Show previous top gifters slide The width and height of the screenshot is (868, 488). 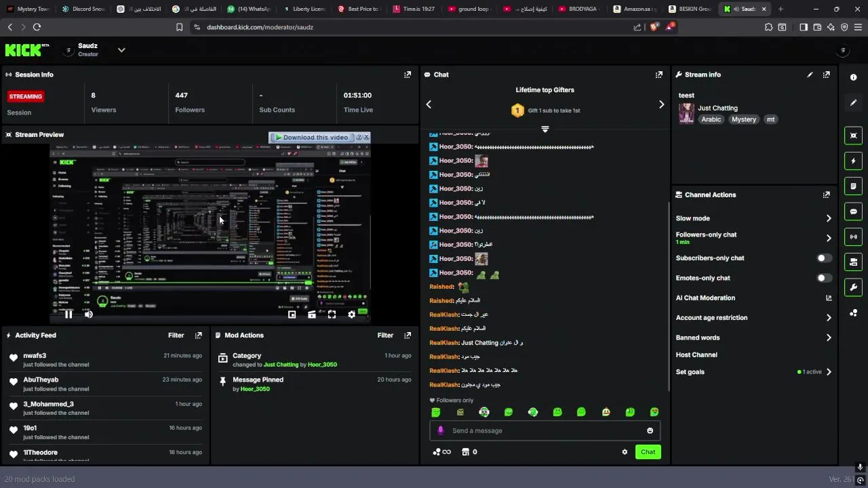429,104
